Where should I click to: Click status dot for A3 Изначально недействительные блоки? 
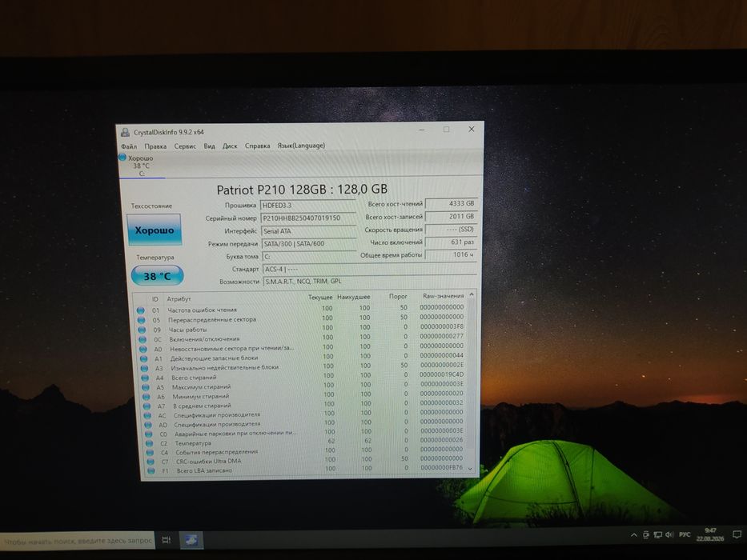144,368
